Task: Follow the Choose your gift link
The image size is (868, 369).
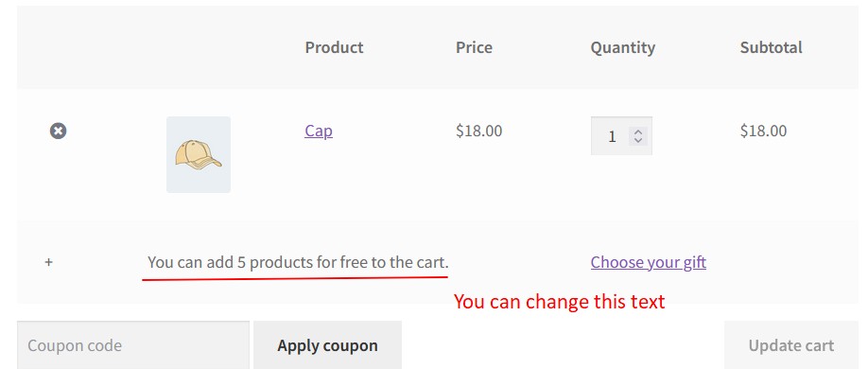Action: (649, 262)
